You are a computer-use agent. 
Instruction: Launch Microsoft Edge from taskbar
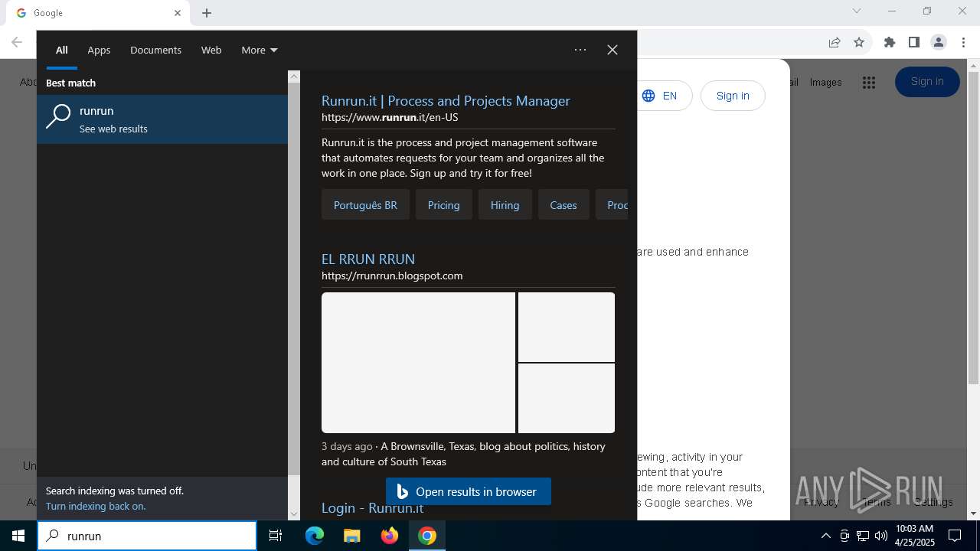coord(315,536)
